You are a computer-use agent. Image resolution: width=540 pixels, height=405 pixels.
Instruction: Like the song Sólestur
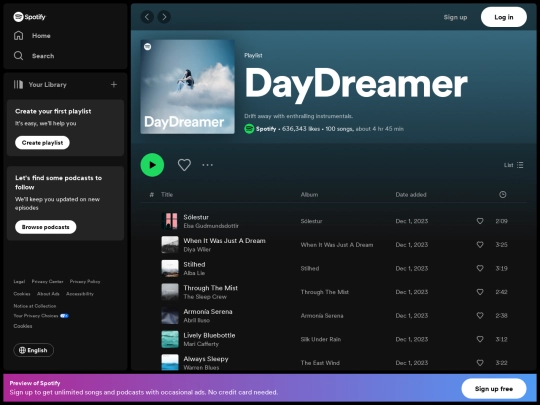(x=480, y=221)
